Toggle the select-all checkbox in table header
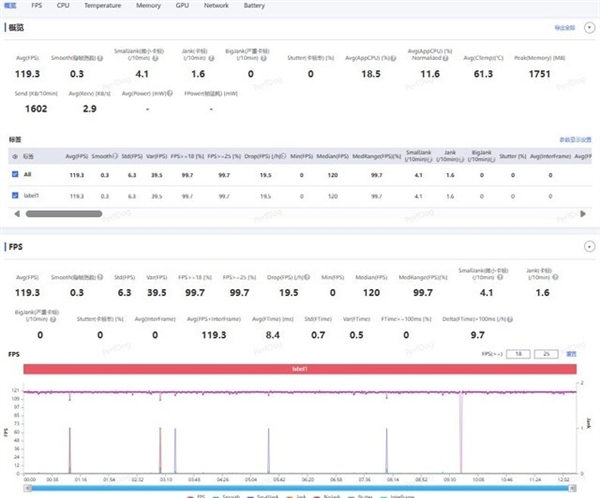 click(14, 156)
